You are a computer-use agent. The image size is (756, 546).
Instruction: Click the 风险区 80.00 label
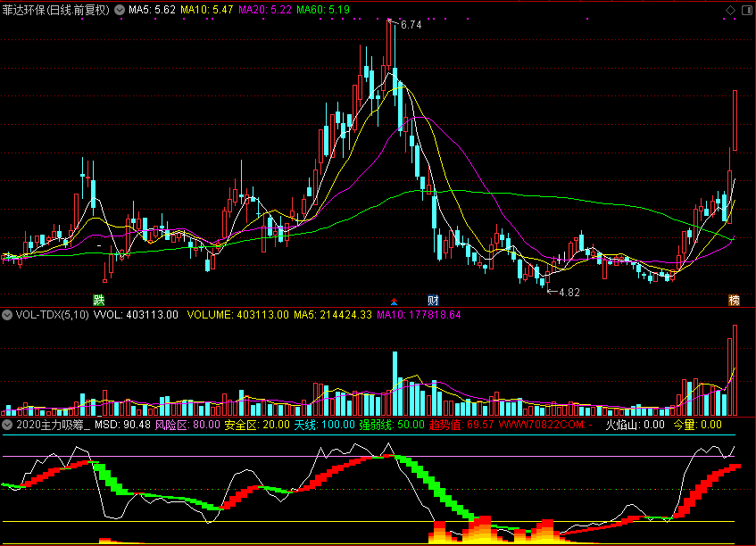(187, 426)
